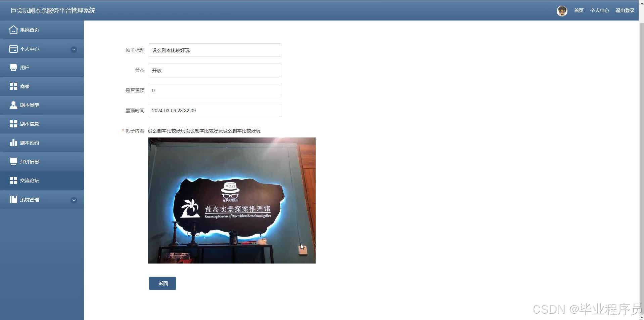Click 退出登录 to log out
Image resolution: width=644 pixels, height=320 pixels.
[625, 11]
